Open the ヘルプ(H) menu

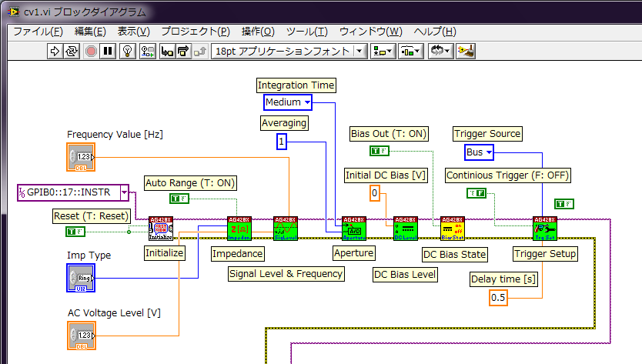coord(434,32)
